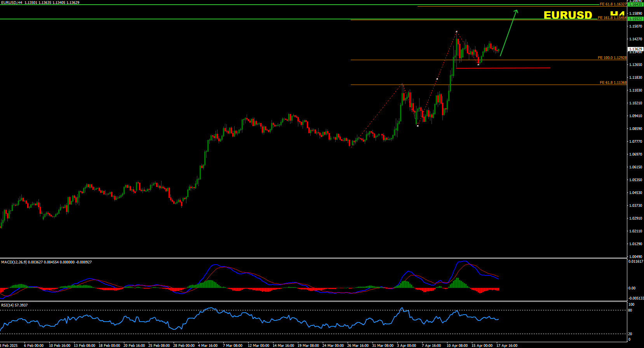
Task: Click the green 1.16435 price level tag
Action: pos(635,4)
